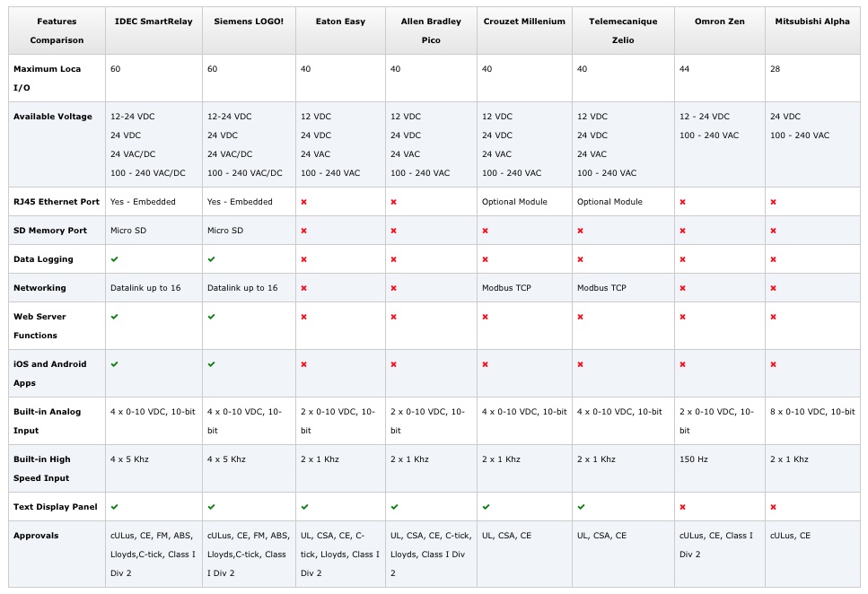Click 12 - 24 VDC under Omron Zen
868x594 pixels.
[x=704, y=117]
